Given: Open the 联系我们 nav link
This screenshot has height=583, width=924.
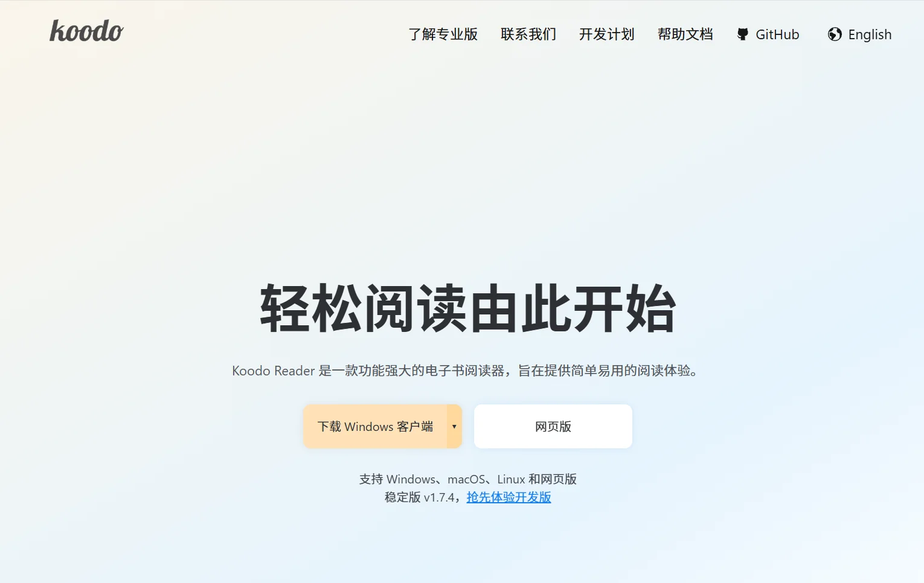Looking at the screenshot, I should 528,34.
